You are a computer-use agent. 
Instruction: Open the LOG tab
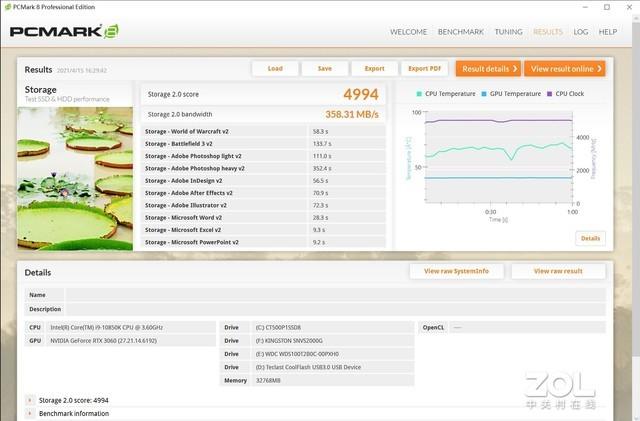pos(580,32)
